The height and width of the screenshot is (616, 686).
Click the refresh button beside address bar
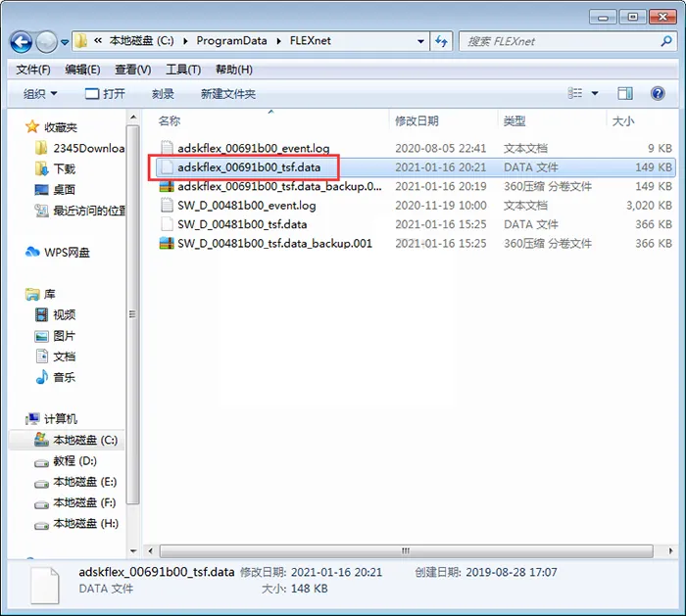[x=441, y=41]
